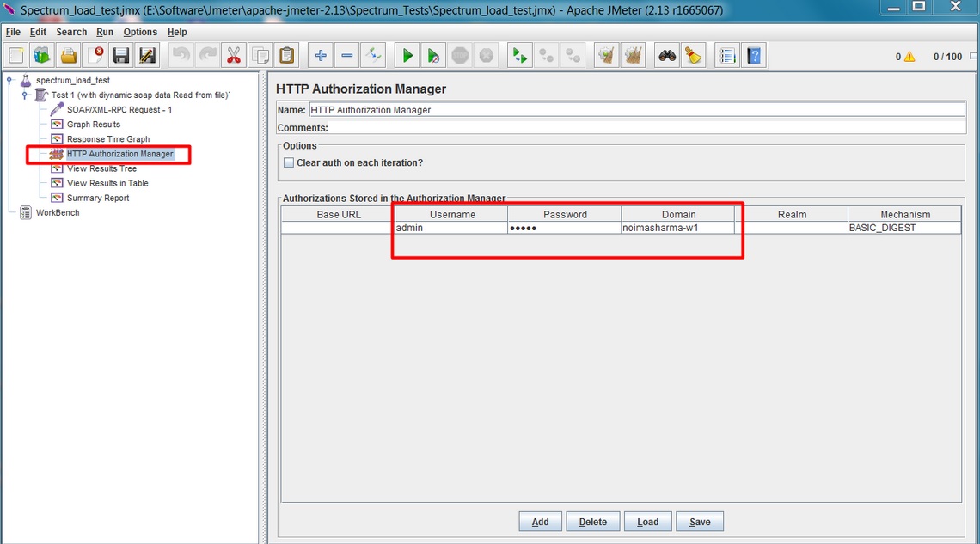The image size is (980, 544).
Task: Start test without pauses
Action: click(433, 54)
